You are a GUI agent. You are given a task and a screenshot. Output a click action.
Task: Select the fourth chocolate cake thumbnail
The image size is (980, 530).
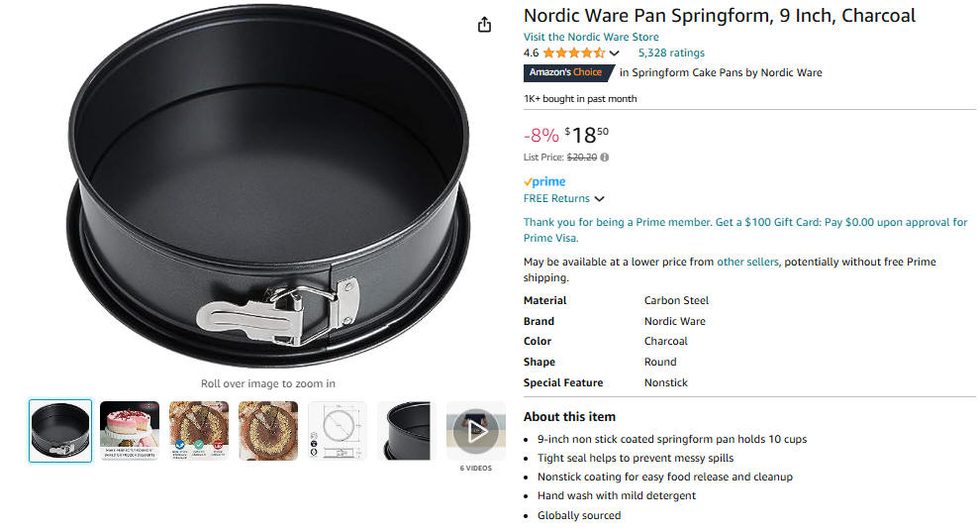pyautogui.click(x=268, y=431)
